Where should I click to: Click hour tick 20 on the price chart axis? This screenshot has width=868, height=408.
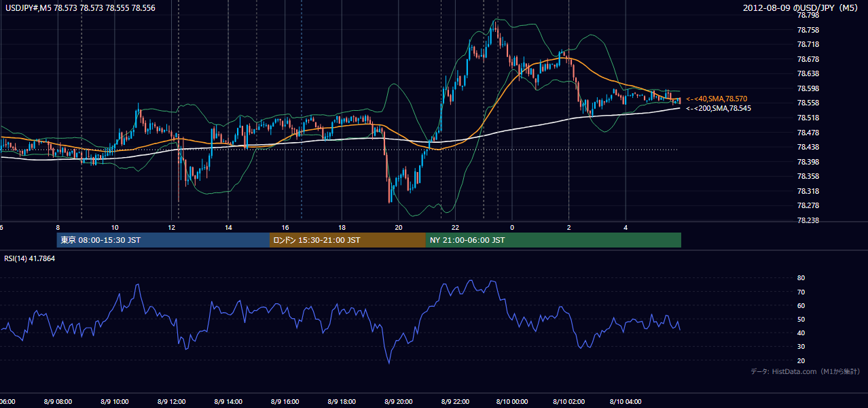[x=399, y=227]
